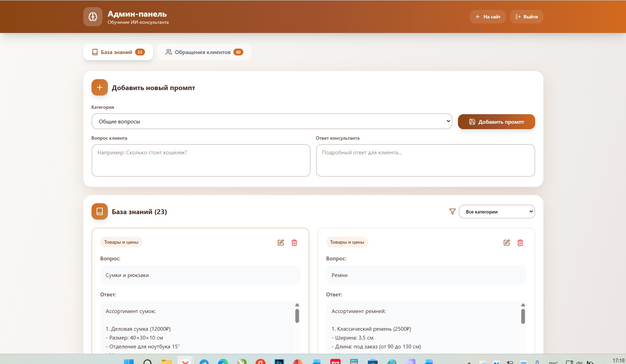Click the line Ассортимент ремней:
The image size is (626, 364).
click(359, 311)
